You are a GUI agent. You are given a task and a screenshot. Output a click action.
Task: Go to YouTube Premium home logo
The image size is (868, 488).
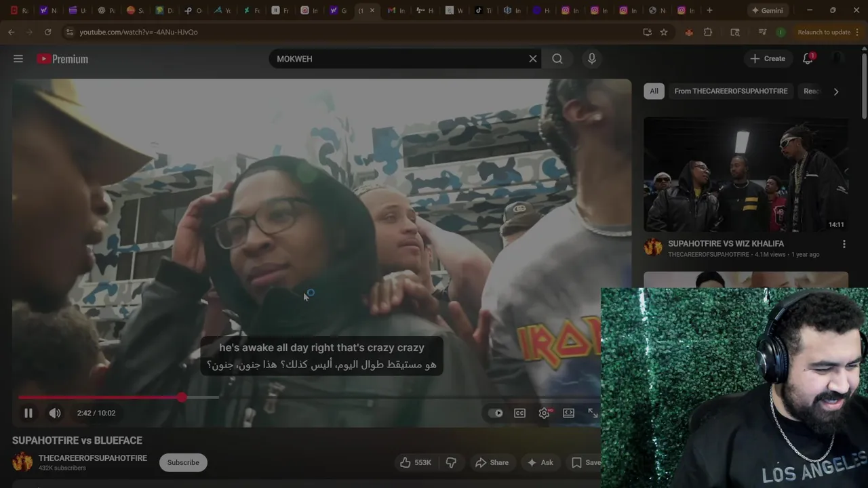point(62,59)
